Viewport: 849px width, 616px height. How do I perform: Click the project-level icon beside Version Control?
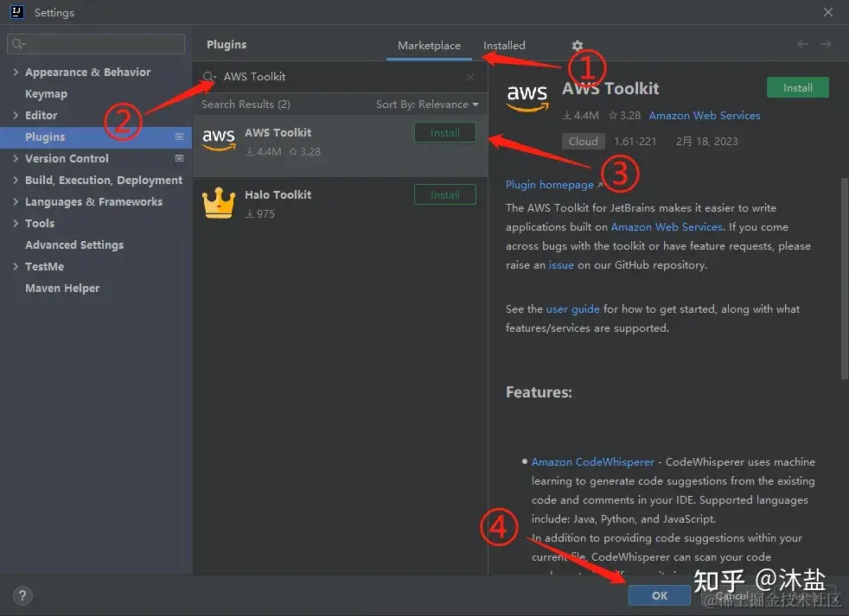click(x=179, y=159)
